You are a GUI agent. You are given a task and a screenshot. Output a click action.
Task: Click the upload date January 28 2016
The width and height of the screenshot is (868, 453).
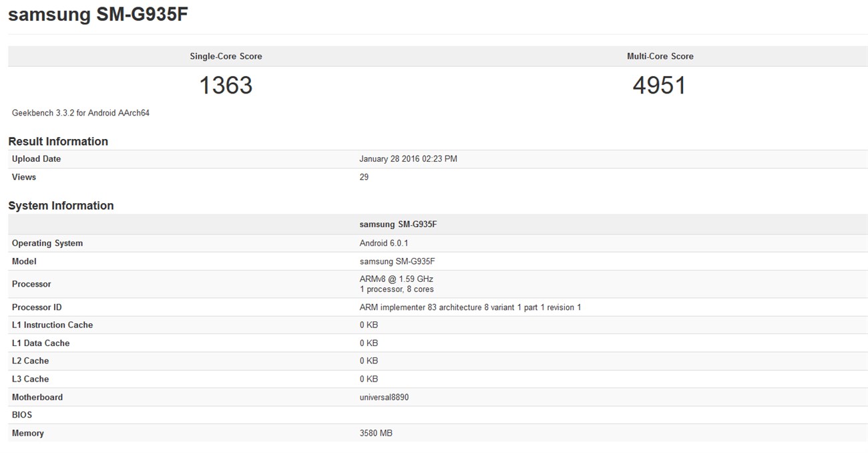coord(408,159)
